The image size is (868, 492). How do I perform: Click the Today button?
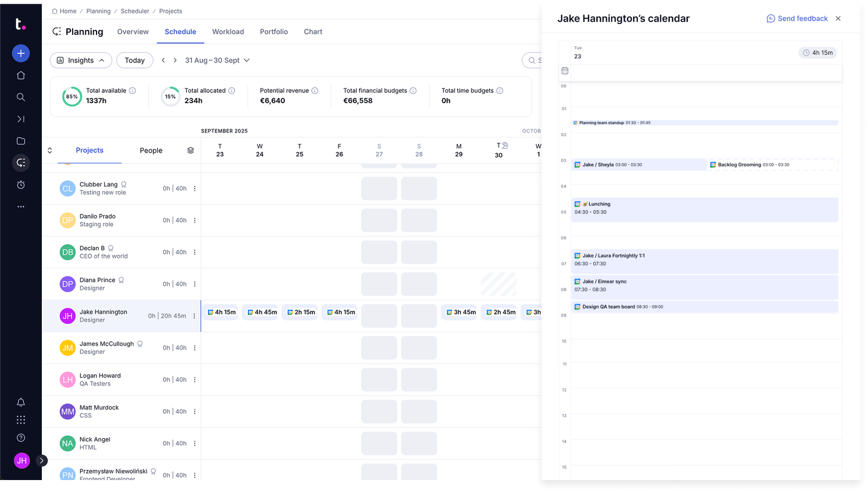click(135, 60)
